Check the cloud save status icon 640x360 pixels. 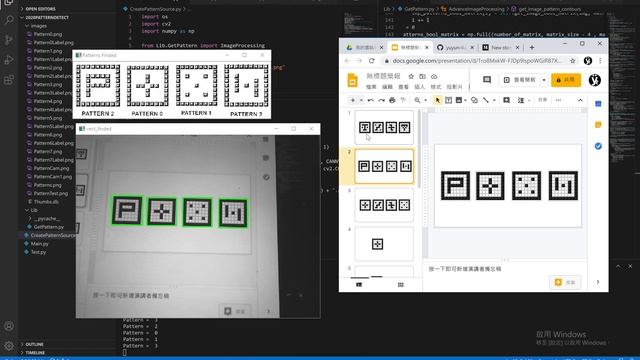point(434,76)
